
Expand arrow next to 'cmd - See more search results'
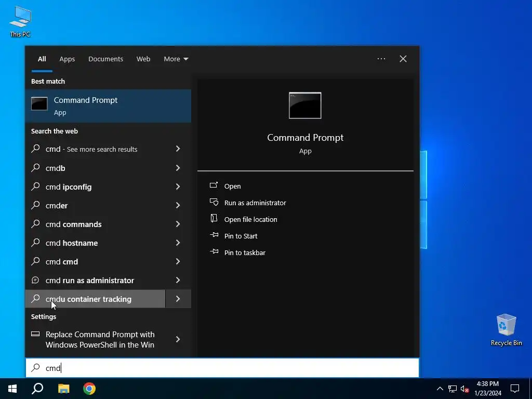pyautogui.click(x=178, y=149)
